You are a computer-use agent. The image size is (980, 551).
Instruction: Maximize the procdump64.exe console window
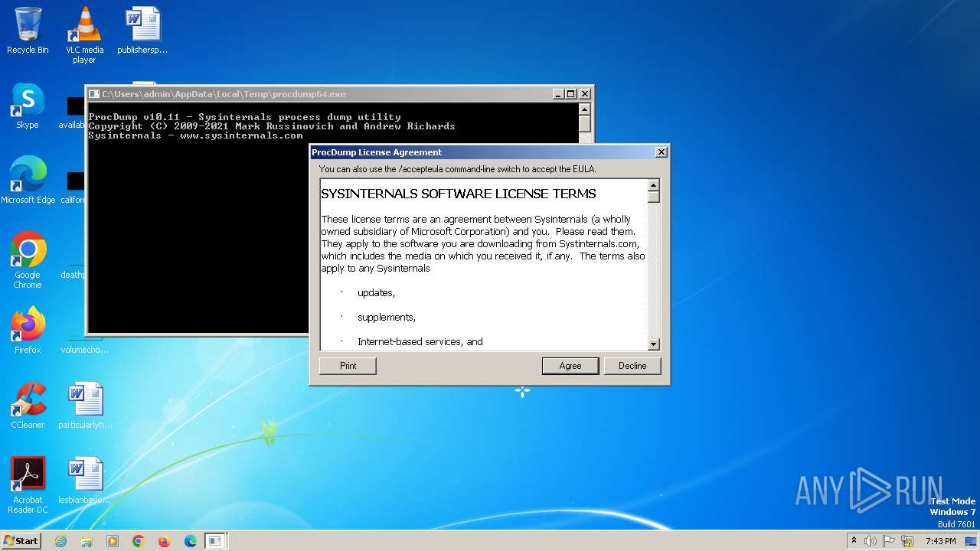(571, 94)
